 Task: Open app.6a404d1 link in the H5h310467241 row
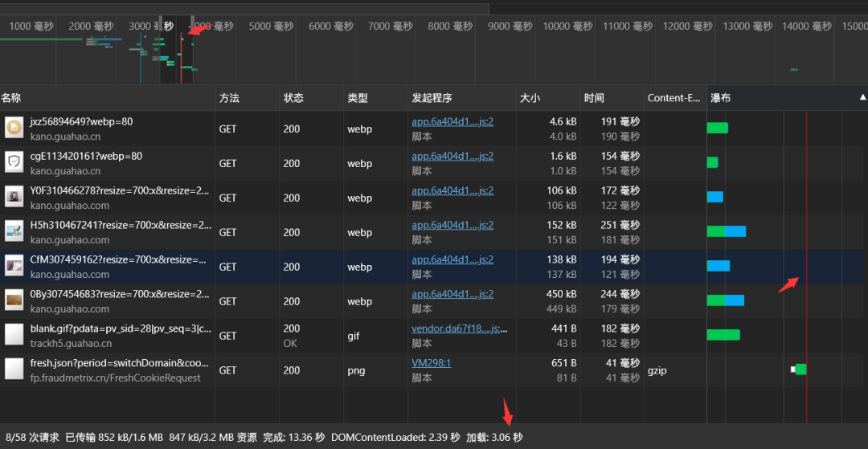point(452,225)
